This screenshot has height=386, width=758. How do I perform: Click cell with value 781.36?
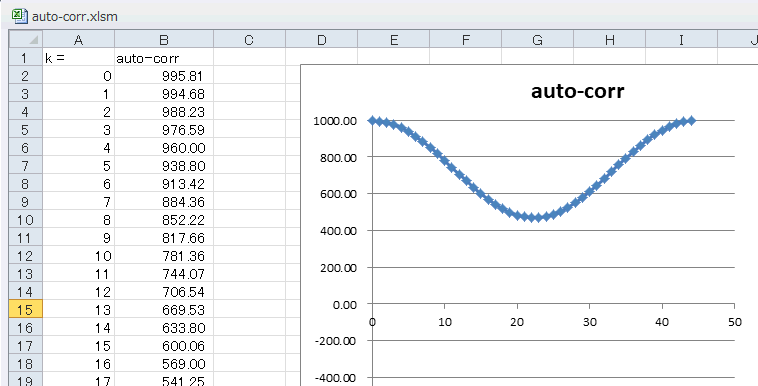click(x=164, y=256)
